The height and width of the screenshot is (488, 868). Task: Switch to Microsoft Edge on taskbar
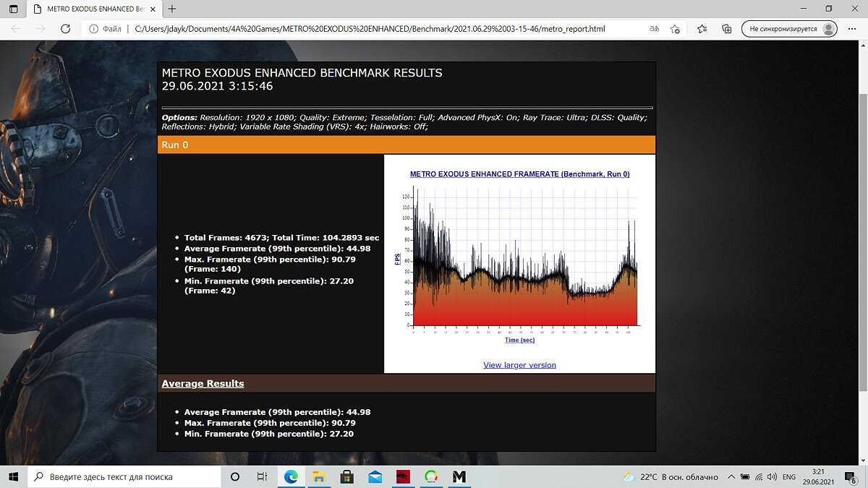tap(291, 477)
